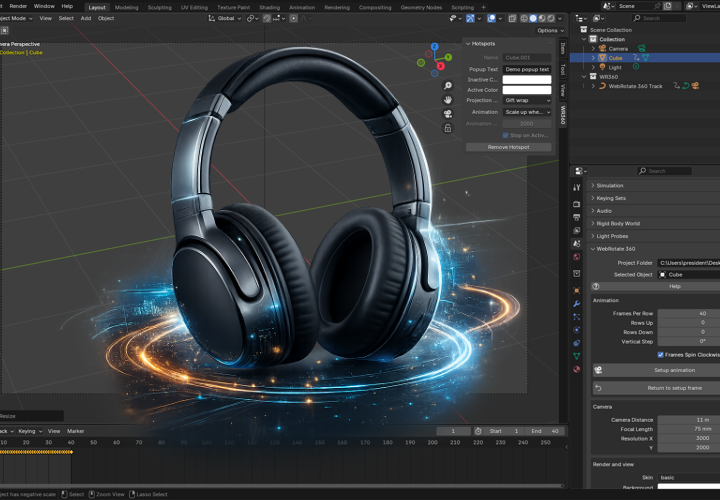The height and width of the screenshot is (500, 720).
Task: Open the World properties globe icon
Action: (577, 257)
